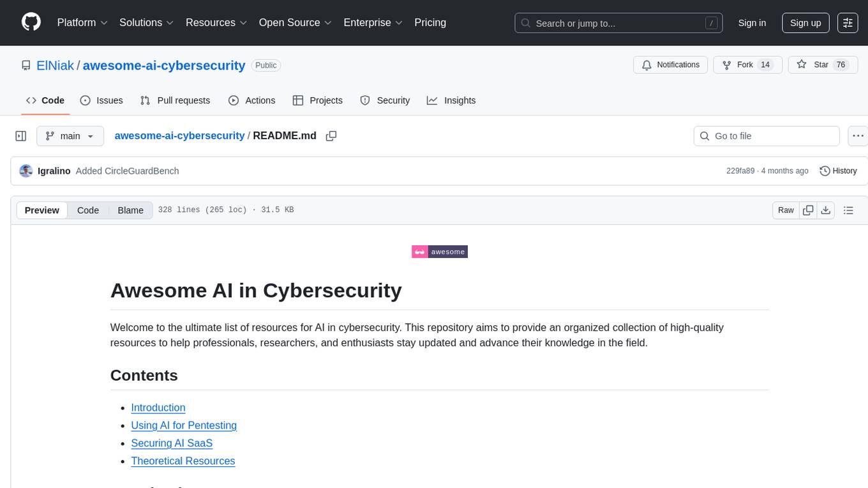Focus the Go to file search field

point(767,136)
